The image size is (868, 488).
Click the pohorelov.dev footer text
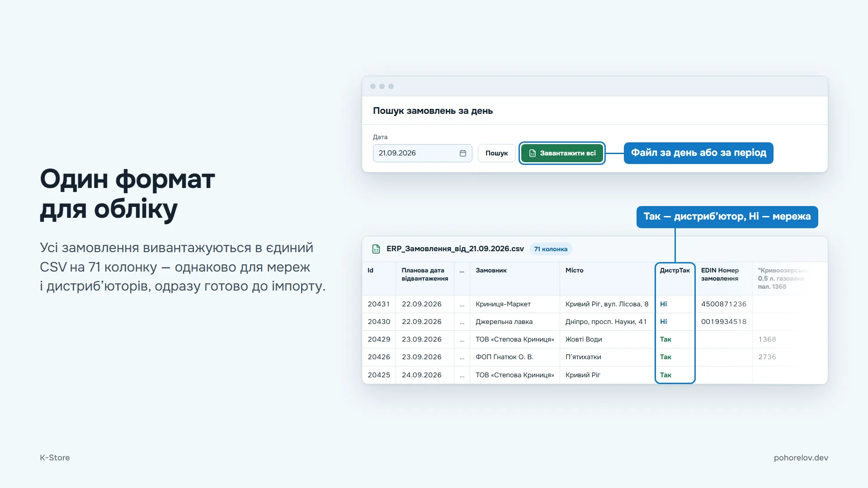point(801,458)
